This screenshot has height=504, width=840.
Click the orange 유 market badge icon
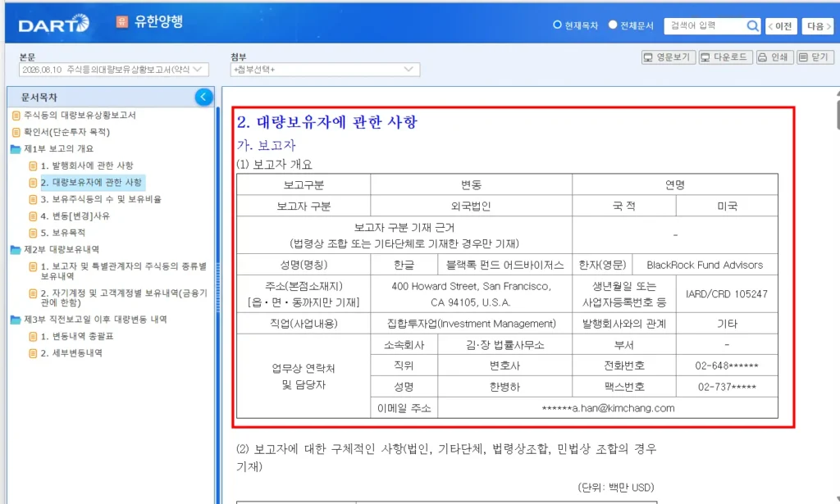coord(122,21)
